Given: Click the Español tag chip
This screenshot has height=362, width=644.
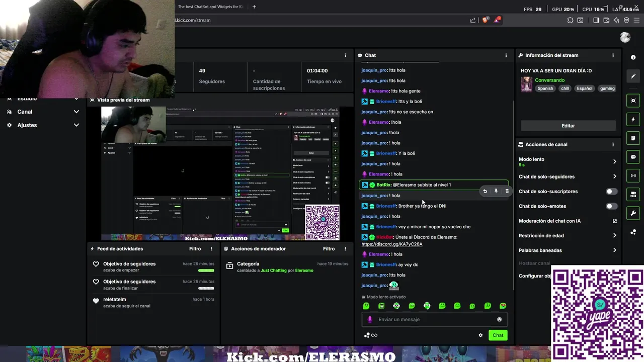Looking at the screenshot, I should pos(585,88).
